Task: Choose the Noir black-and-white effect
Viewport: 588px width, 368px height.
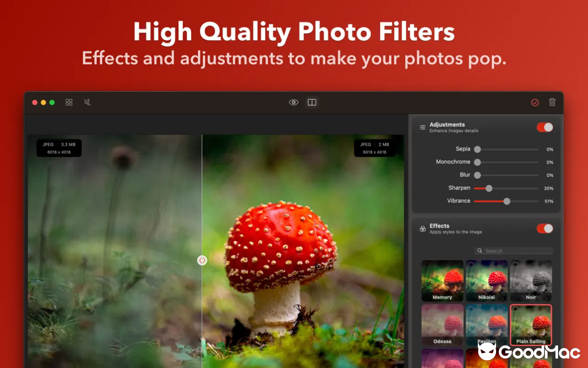Action: tap(531, 280)
